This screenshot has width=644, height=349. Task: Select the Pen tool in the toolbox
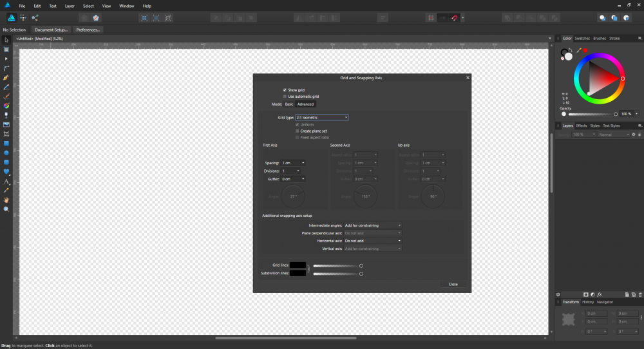(x=6, y=77)
